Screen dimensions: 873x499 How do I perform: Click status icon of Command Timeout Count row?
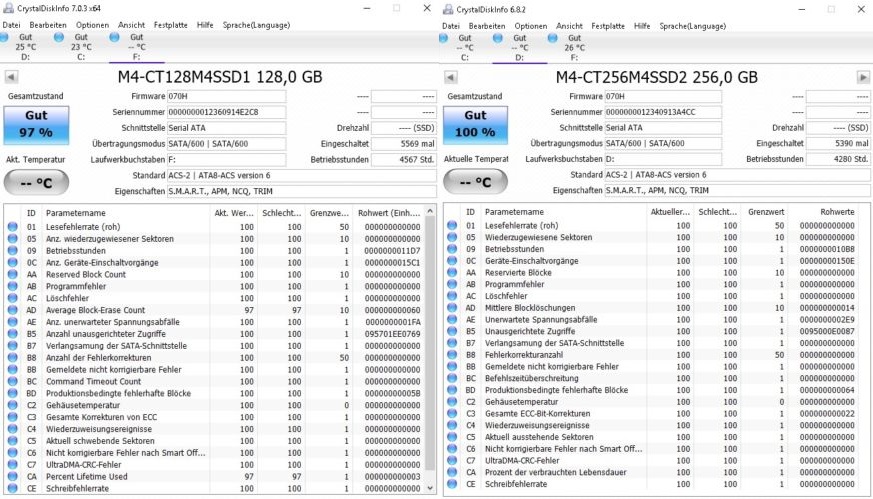(x=12, y=381)
